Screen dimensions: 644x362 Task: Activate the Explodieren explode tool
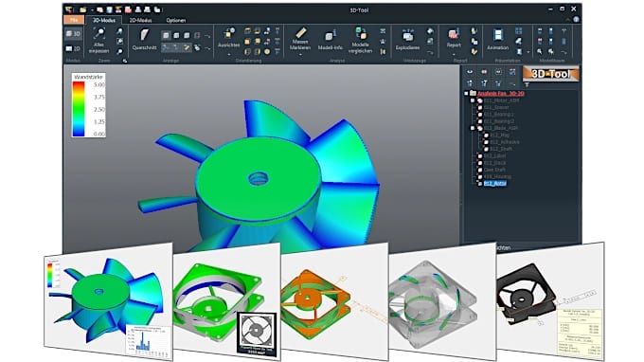coord(407,40)
